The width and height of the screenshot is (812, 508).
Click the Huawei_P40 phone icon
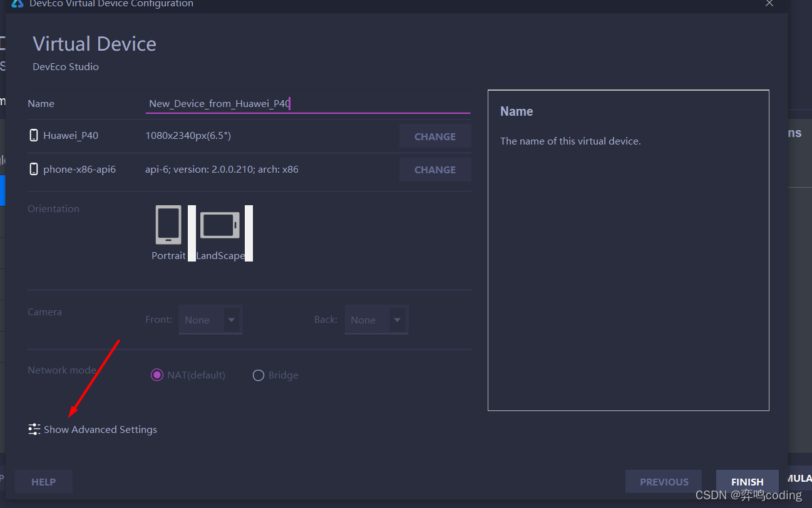coord(34,135)
